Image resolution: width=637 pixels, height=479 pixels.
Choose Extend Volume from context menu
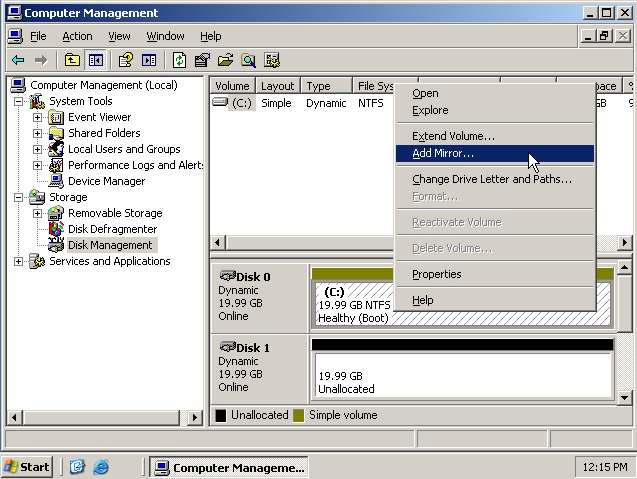pyautogui.click(x=495, y=136)
